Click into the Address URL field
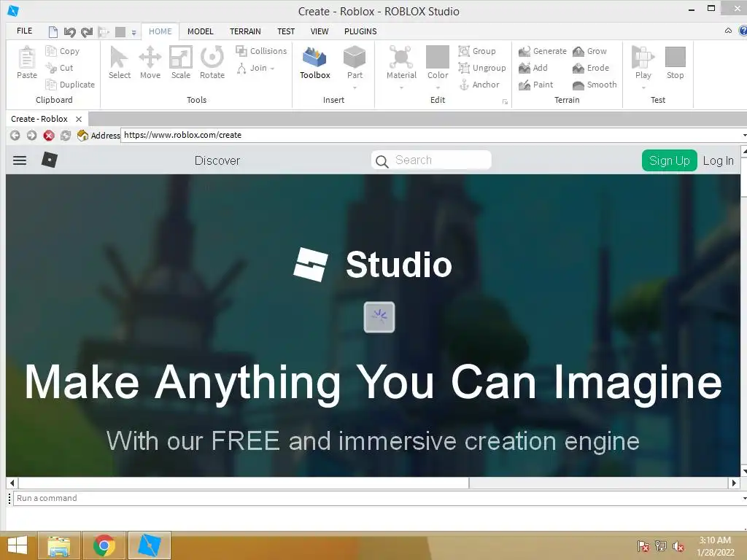The image size is (747, 560). (433, 135)
